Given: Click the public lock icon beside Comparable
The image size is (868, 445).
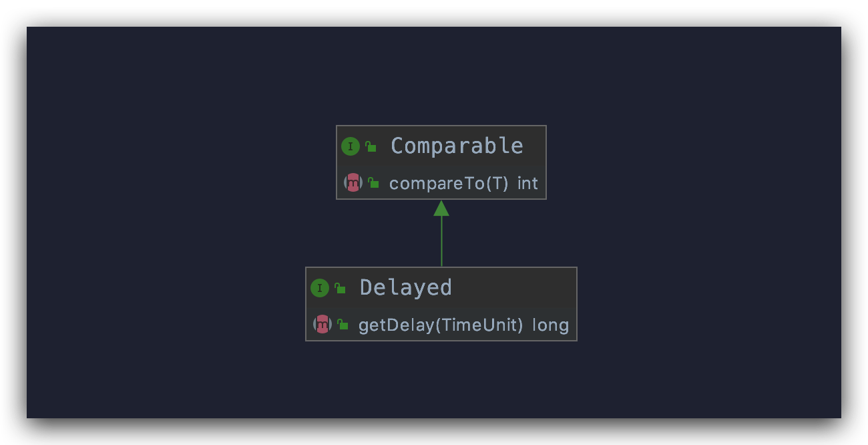Looking at the screenshot, I should [371, 146].
